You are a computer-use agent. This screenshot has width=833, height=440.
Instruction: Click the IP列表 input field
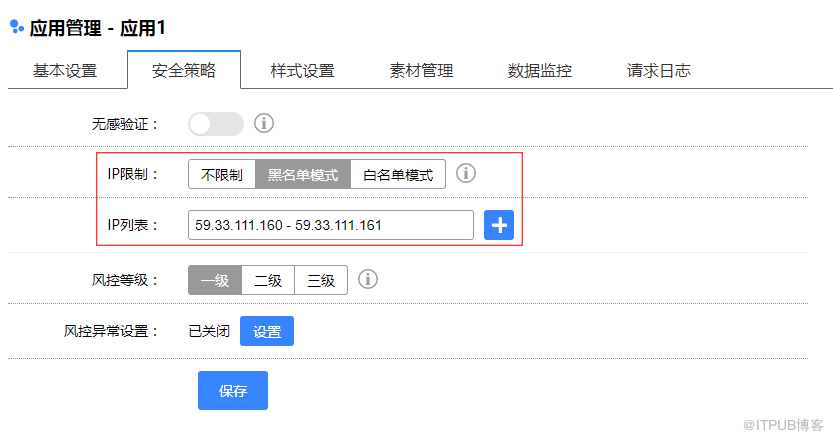click(x=330, y=225)
